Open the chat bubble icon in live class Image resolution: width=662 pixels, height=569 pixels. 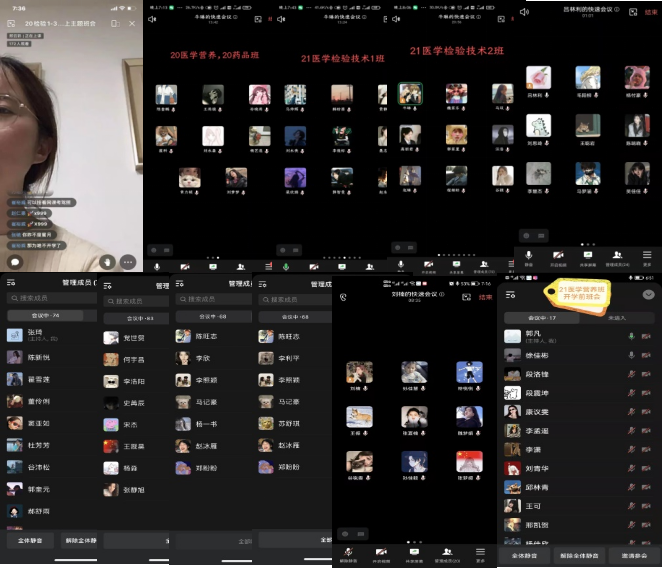15,261
